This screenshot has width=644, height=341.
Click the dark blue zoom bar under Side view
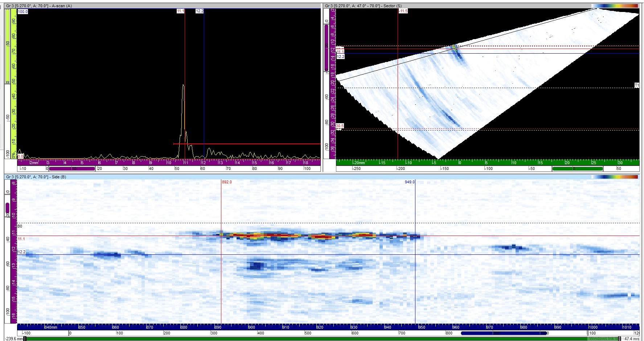504,333
